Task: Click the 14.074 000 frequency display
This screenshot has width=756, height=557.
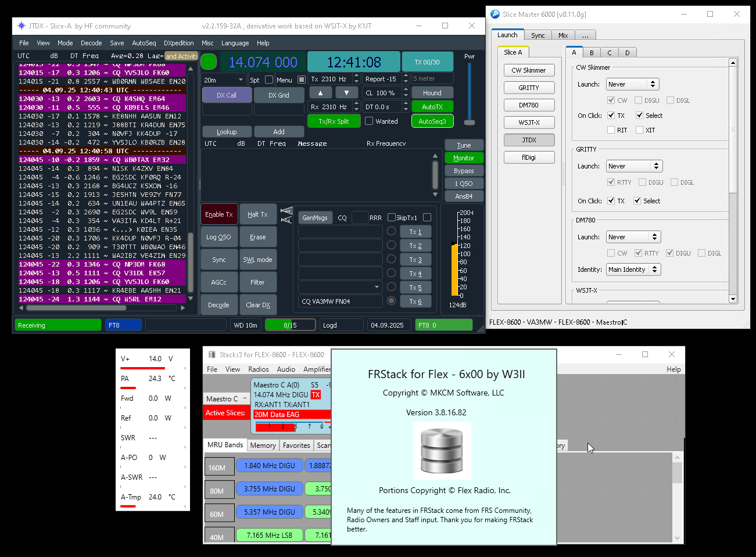Action: (x=263, y=62)
